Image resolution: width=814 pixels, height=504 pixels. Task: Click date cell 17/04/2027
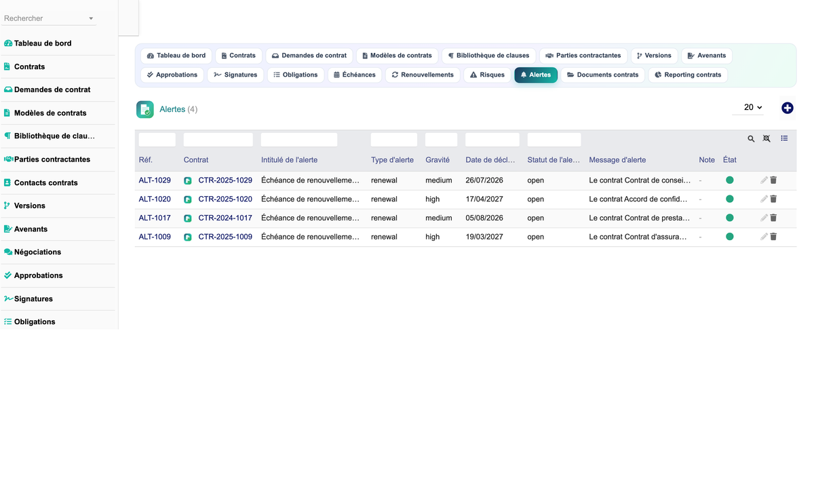point(484,199)
